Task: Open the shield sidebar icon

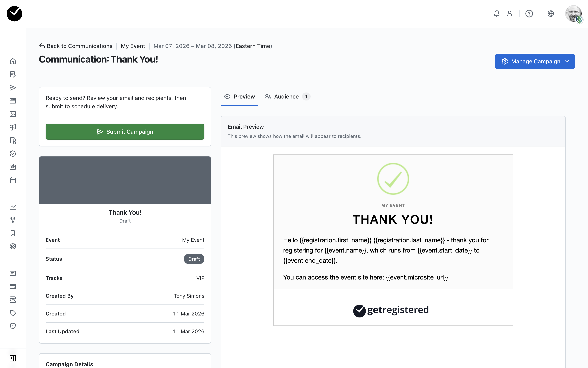Action: (13, 326)
